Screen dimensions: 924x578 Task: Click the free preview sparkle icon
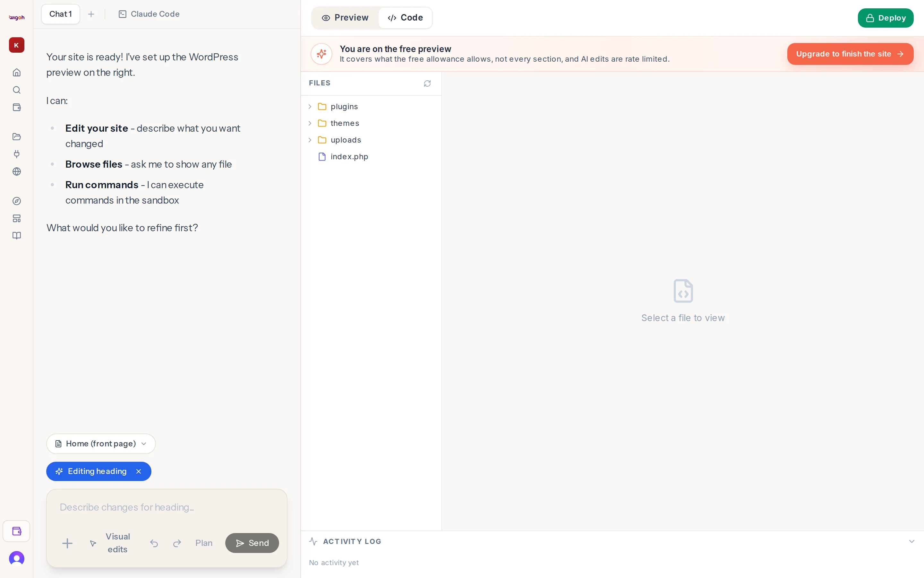coord(321,54)
